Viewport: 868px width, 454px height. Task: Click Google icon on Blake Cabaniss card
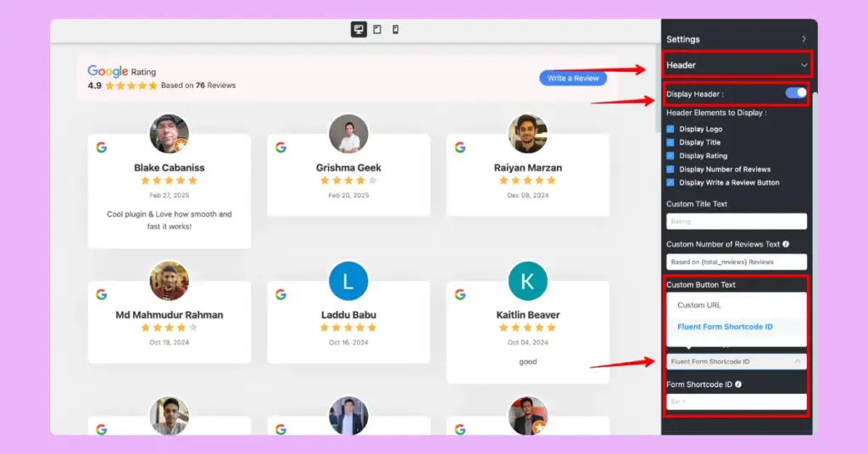coord(102,147)
